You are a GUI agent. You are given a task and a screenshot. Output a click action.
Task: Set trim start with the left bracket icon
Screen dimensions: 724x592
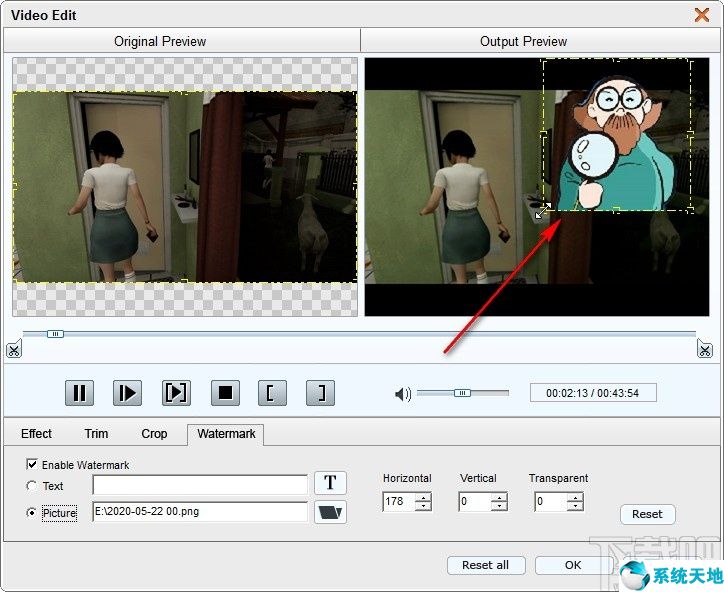pyautogui.click(x=272, y=393)
